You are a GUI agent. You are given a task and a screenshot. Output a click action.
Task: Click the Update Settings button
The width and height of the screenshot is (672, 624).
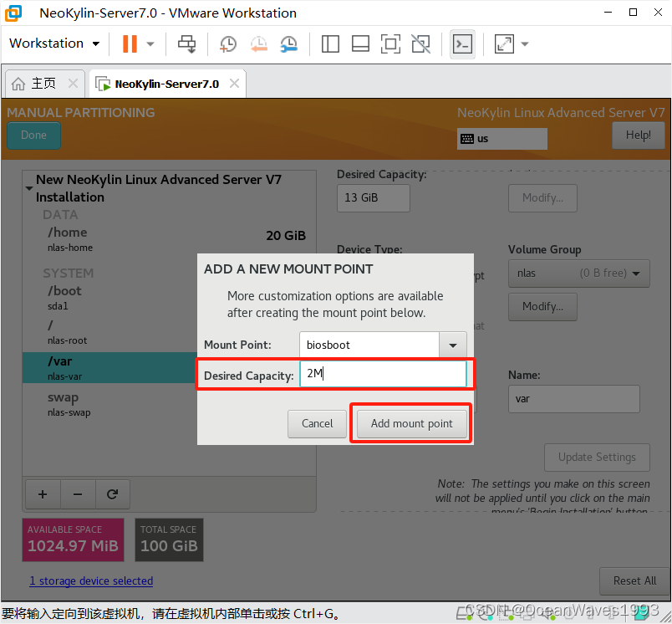pos(597,458)
